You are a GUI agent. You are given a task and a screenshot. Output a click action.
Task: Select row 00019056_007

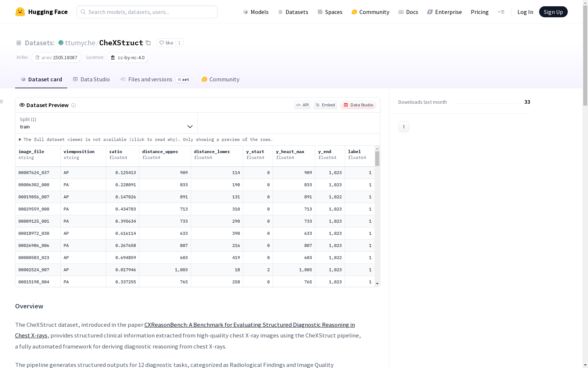[195, 197]
